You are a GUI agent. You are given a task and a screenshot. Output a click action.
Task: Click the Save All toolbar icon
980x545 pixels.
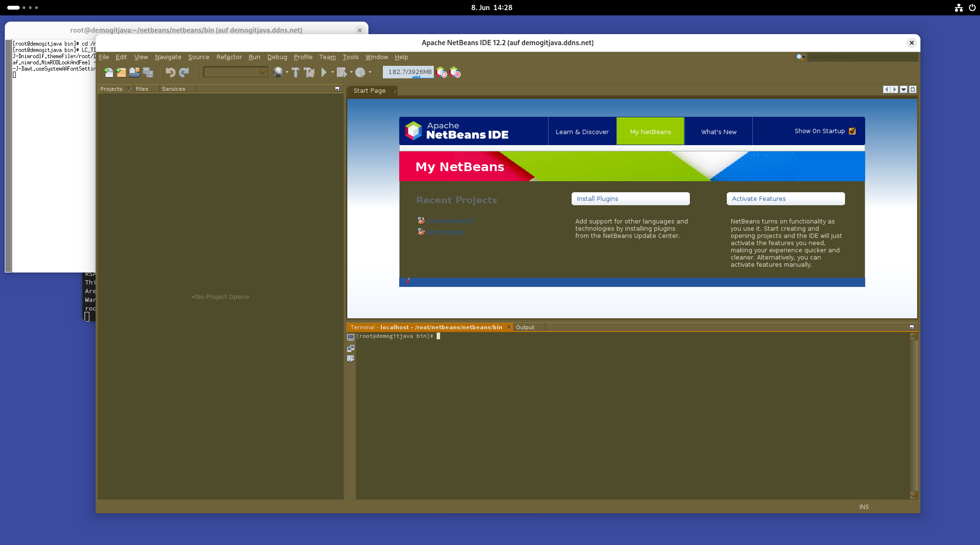(148, 73)
